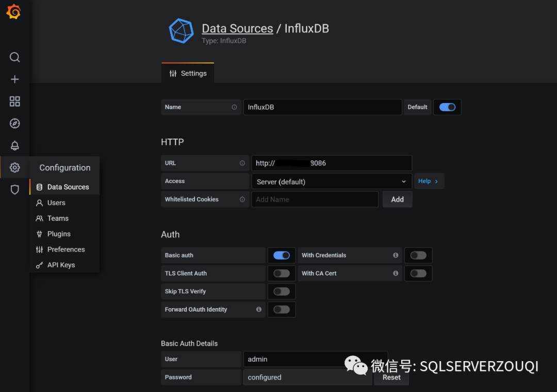Follow the Data Sources breadcrumb link

point(237,29)
